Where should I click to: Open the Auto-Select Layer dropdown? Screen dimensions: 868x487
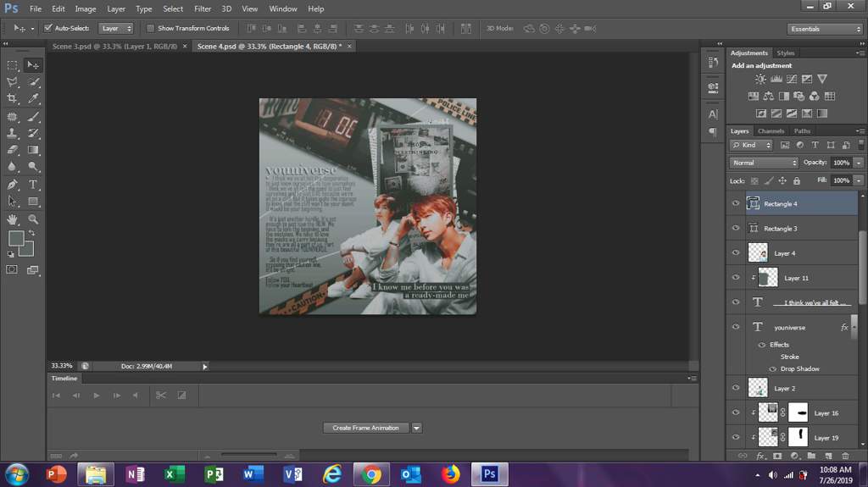coord(115,28)
